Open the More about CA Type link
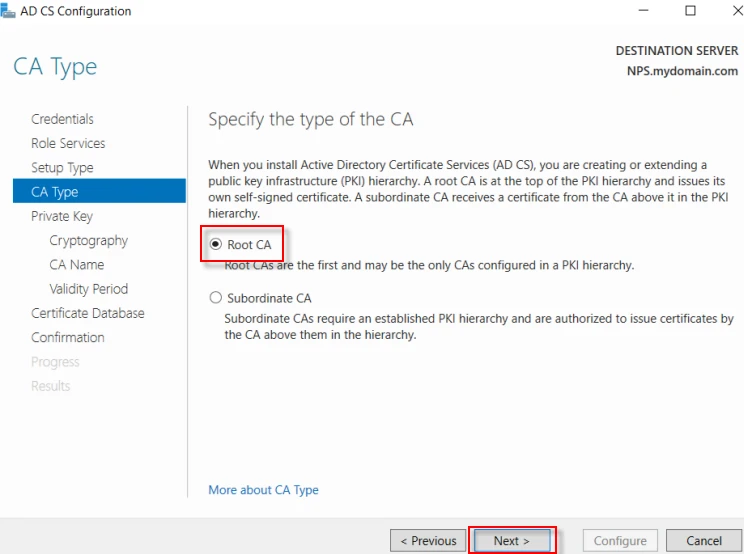The height and width of the screenshot is (554, 744). (263, 490)
